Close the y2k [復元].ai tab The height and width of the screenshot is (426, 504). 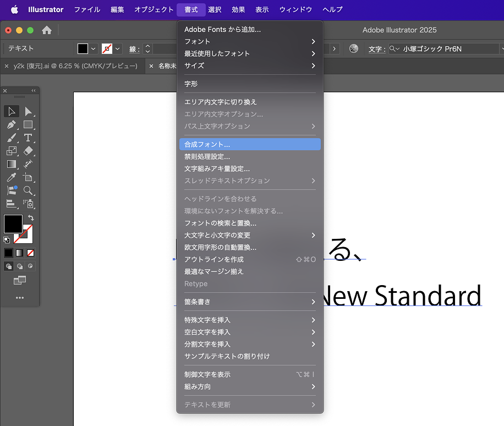(7, 66)
